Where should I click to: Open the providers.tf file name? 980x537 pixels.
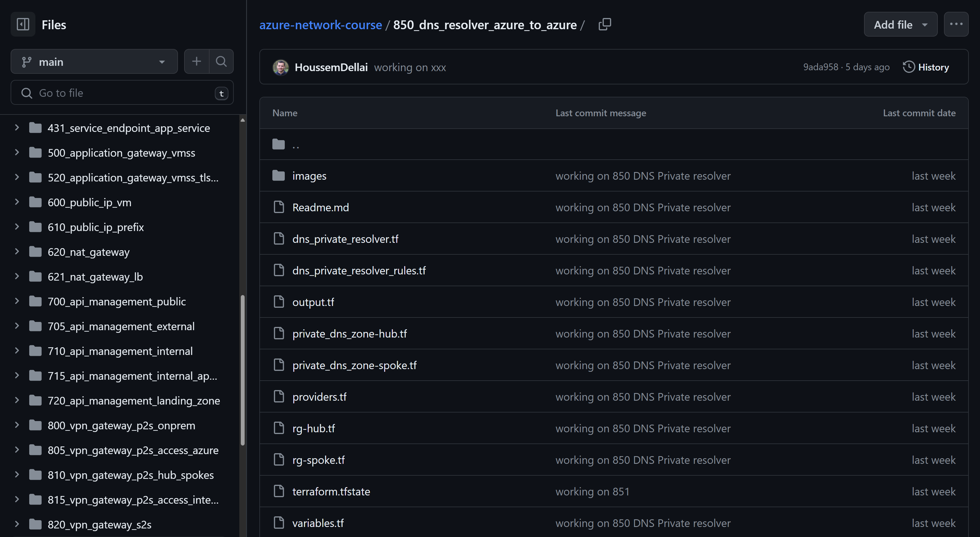pos(319,397)
